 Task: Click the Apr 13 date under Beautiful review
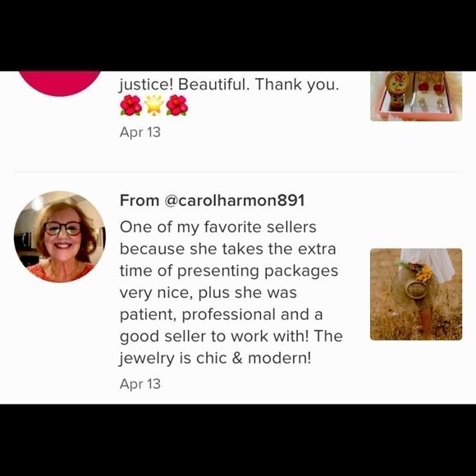point(140,132)
